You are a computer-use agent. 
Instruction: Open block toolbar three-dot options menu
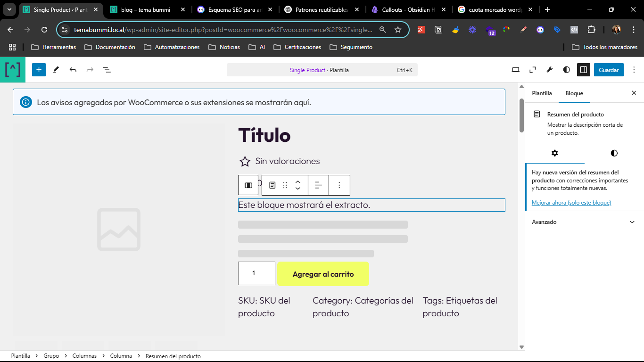click(x=339, y=185)
